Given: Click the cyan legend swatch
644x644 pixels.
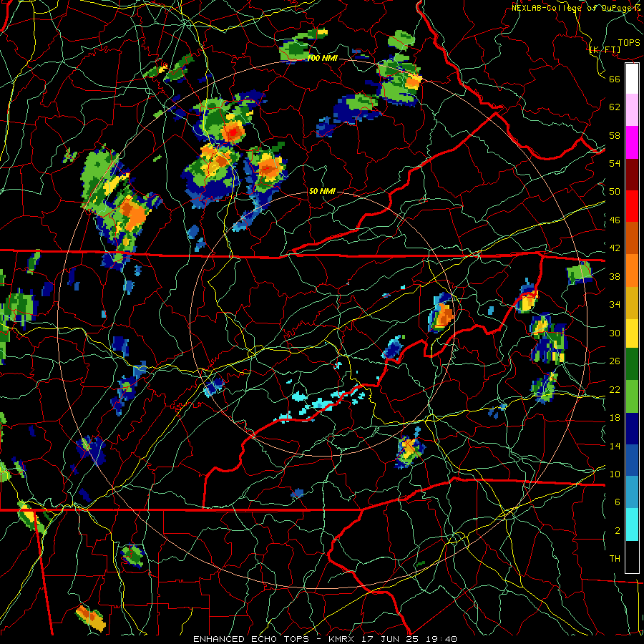Looking at the screenshot, I should [x=632, y=525].
